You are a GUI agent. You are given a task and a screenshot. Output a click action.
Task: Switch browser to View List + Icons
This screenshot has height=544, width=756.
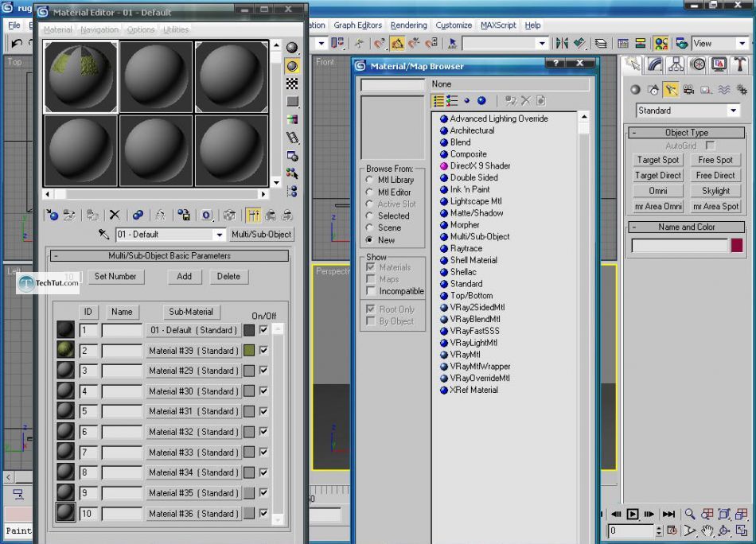[452, 101]
